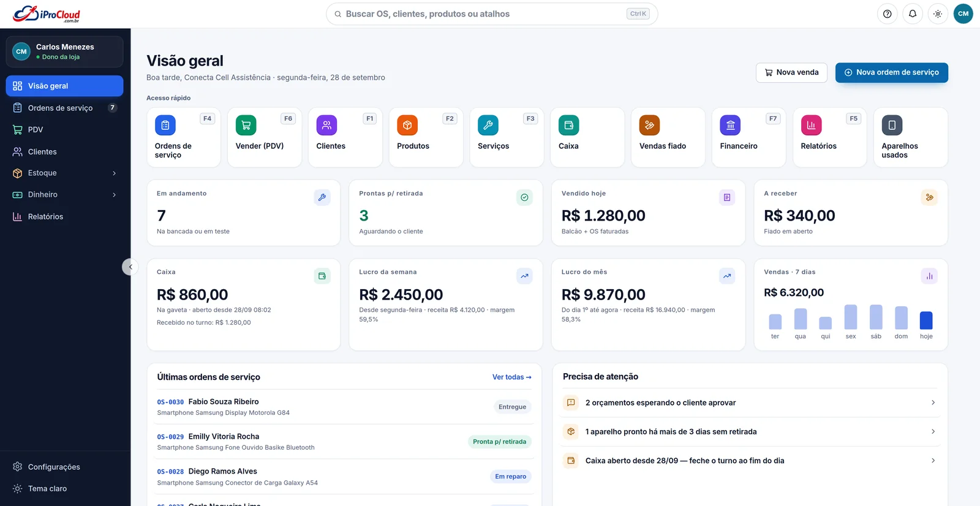Collapse the sidebar with arrow handle
Viewport: 980px width, 506px height.
pos(130,266)
